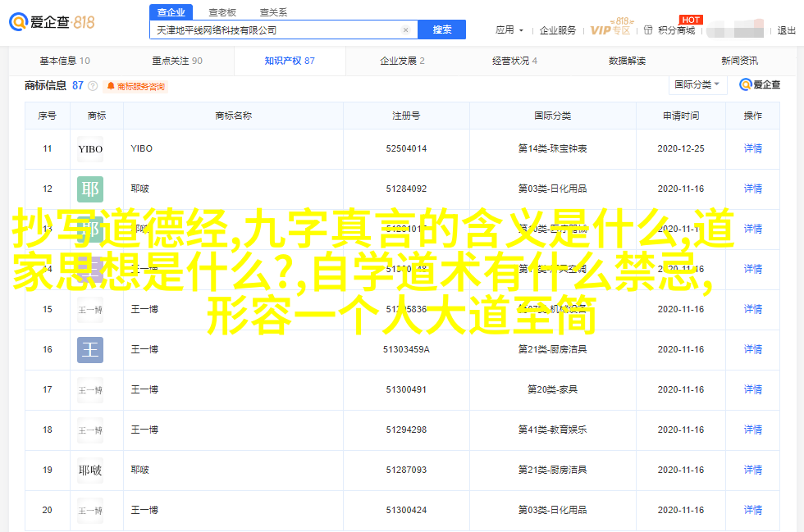The height and width of the screenshot is (532, 804).
Task: Switch to 数据解读 tab
Action: coord(627,61)
